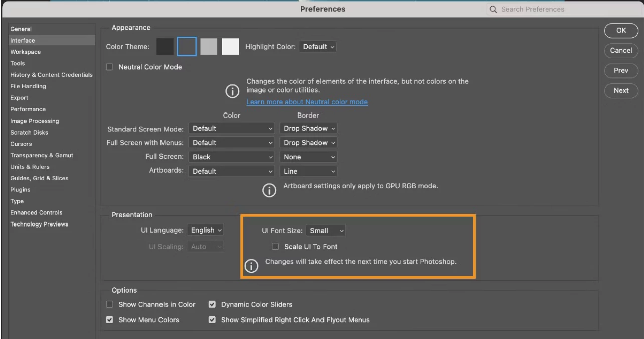Screen dimensions: 644x339
Task: Select Performance preferences category
Action: (28, 109)
